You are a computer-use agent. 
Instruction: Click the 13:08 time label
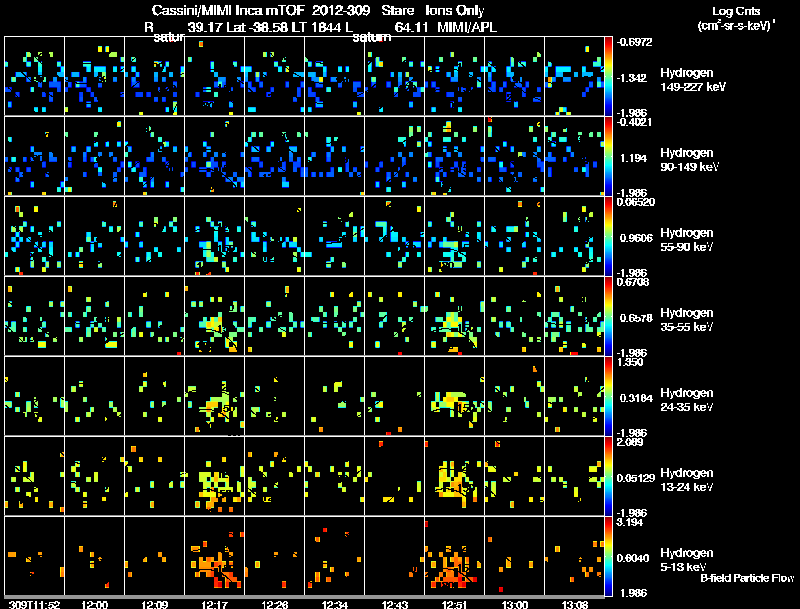pos(574,604)
